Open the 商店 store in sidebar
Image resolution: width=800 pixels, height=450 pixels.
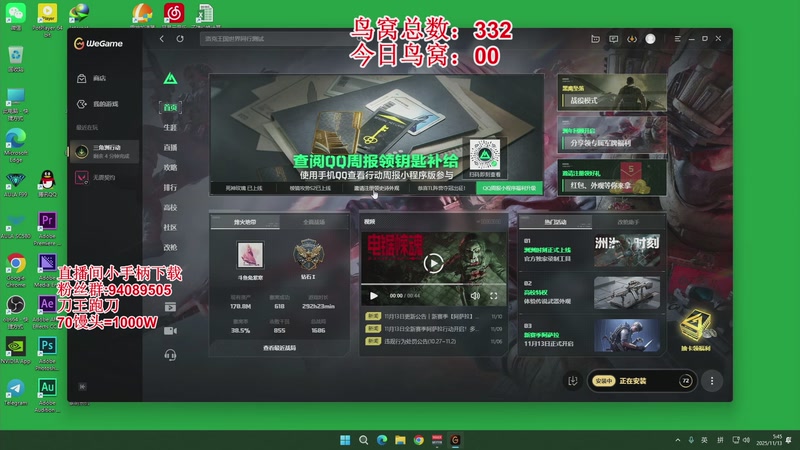click(92, 78)
